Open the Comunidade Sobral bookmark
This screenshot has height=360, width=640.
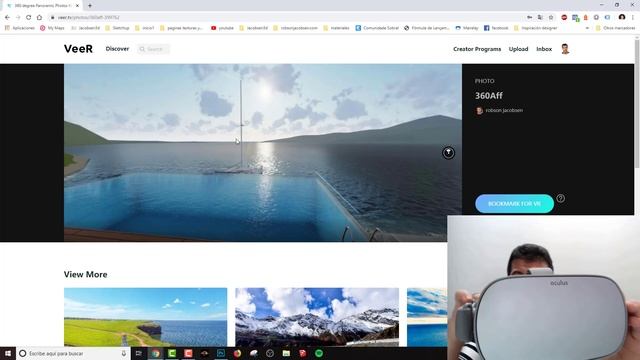click(377, 28)
